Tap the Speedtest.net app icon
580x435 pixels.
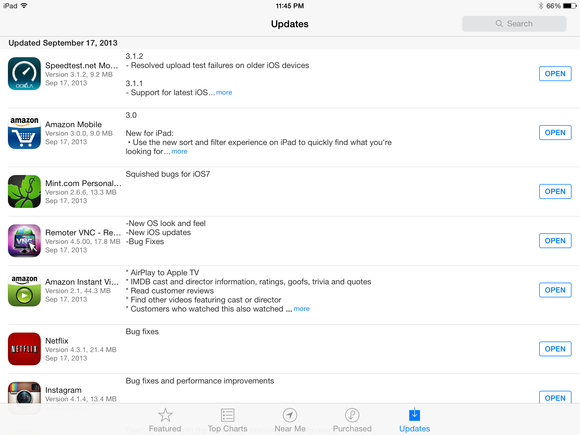pyautogui.click(x=24, y=74)
